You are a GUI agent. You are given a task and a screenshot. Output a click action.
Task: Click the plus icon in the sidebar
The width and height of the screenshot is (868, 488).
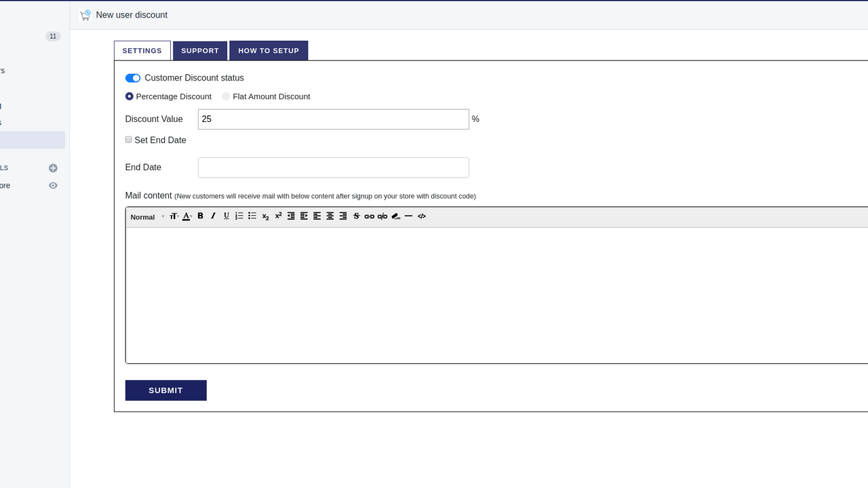53,168
